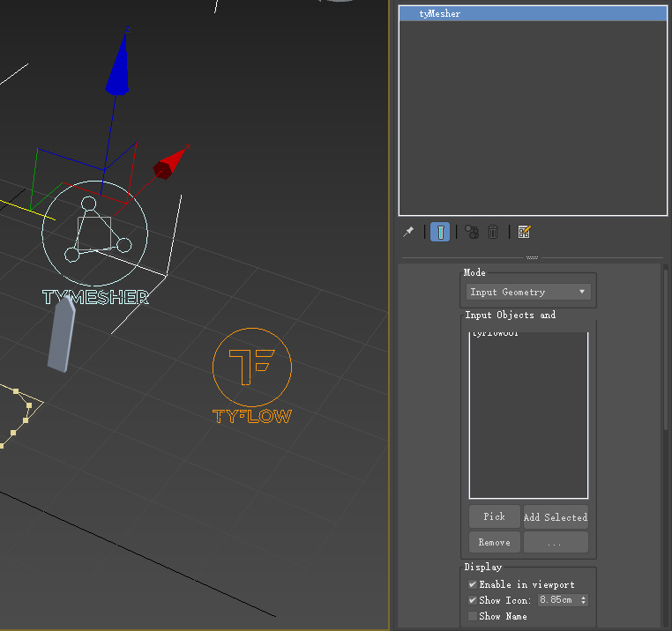Enable the Show Name checkbox
The height and width of the screenshot is (631, 672).
(473, 616)
